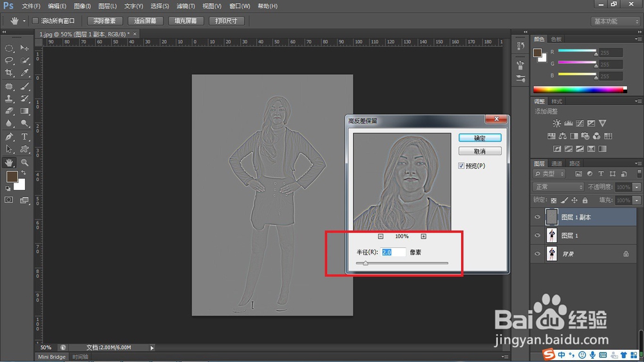
Task: Open the 文件(F) menu
Action: click(x=31, y=6)
